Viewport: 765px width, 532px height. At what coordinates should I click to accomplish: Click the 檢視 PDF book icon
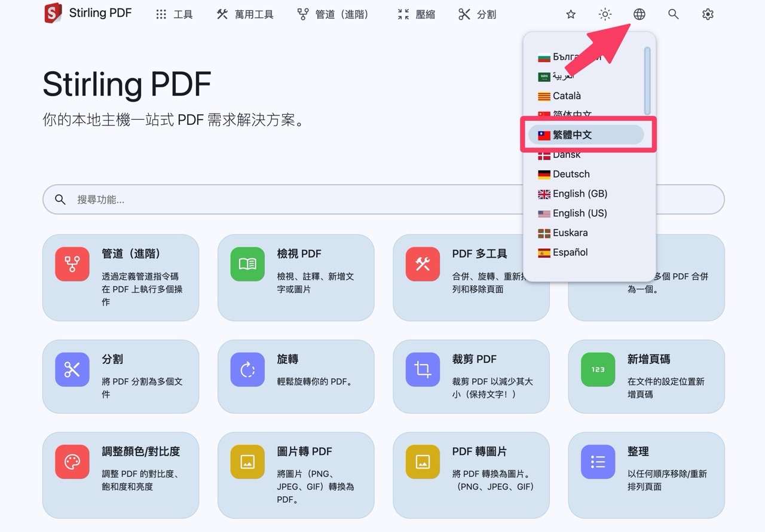click(247, 264)
